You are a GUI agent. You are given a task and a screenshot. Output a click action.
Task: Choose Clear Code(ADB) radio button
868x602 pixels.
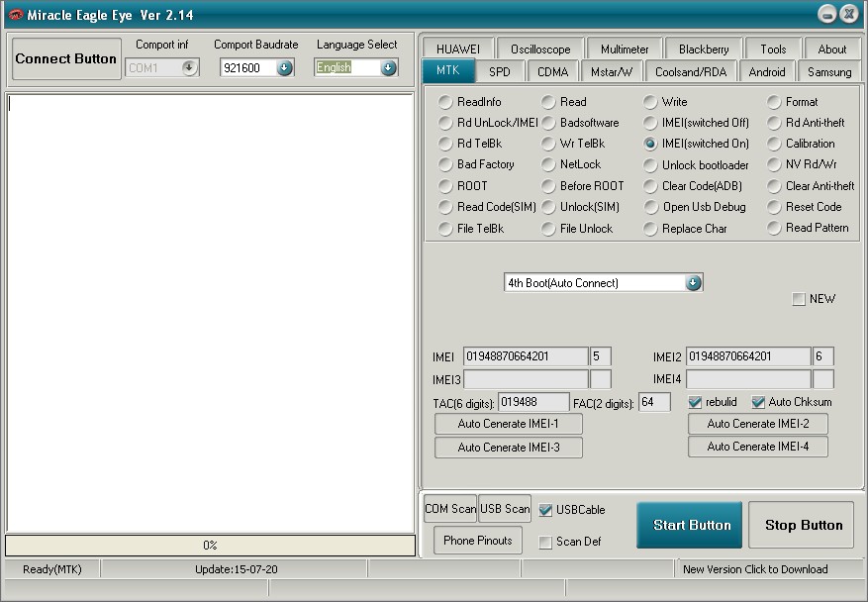pos(693,186)
